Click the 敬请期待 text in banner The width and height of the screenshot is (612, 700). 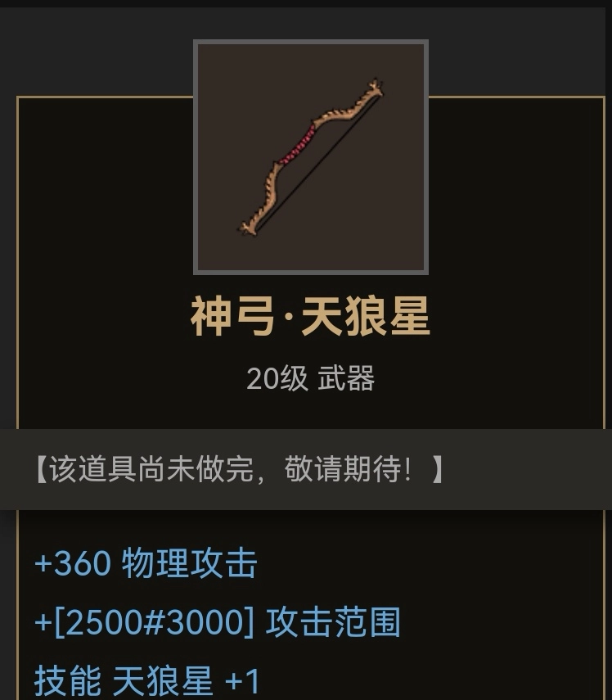point(343,469)
